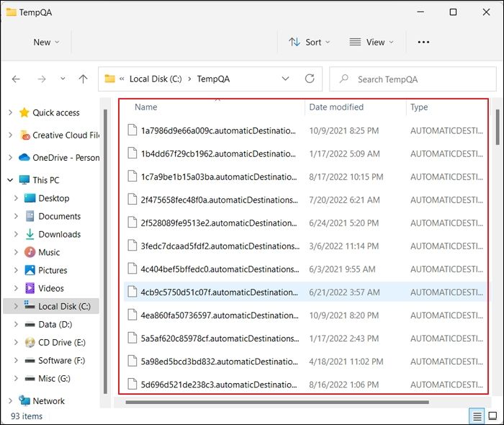Open the See more ellipsis menu
Image resolution: width=504 pixels, height=425 pixels.
[423, 42]
